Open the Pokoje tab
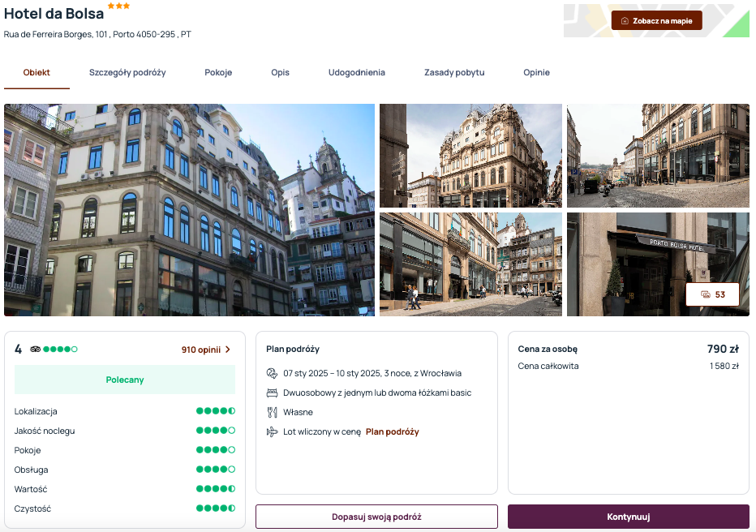 (x=218, y=73)
